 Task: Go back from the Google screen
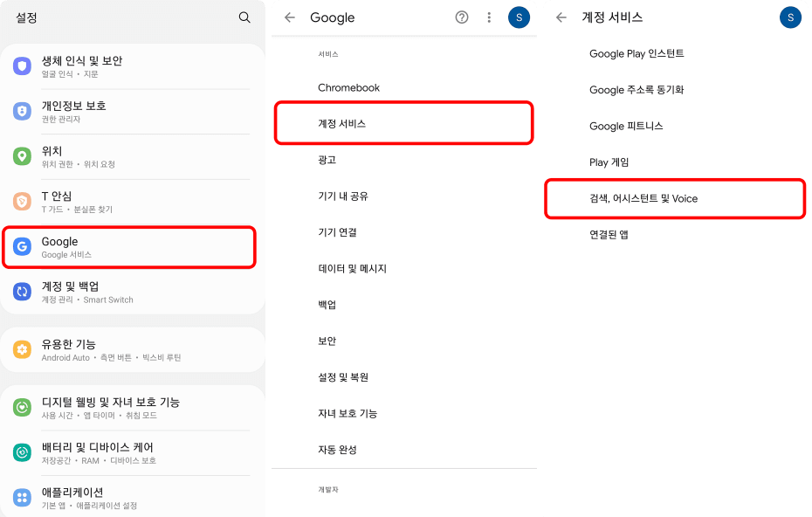290,17
